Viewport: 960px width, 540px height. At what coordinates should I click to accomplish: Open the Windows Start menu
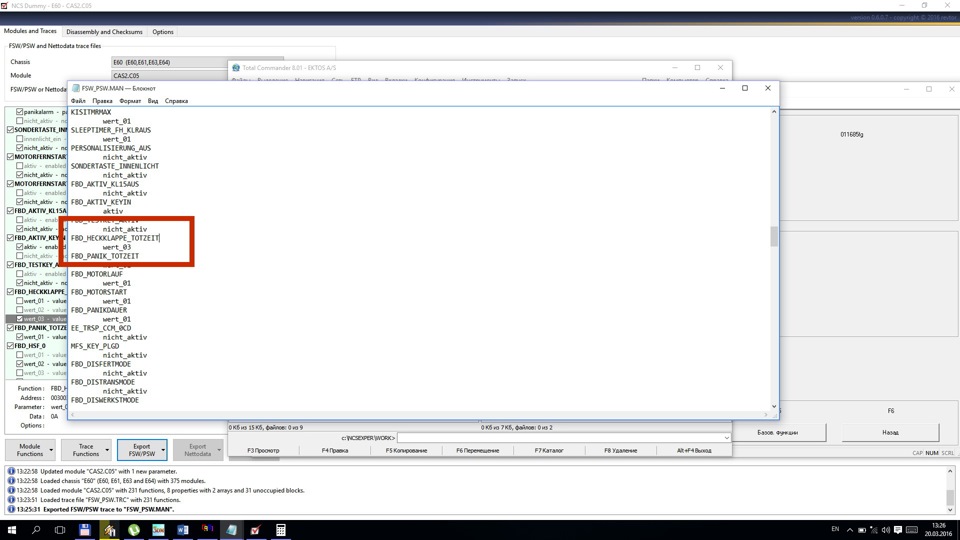12,530
